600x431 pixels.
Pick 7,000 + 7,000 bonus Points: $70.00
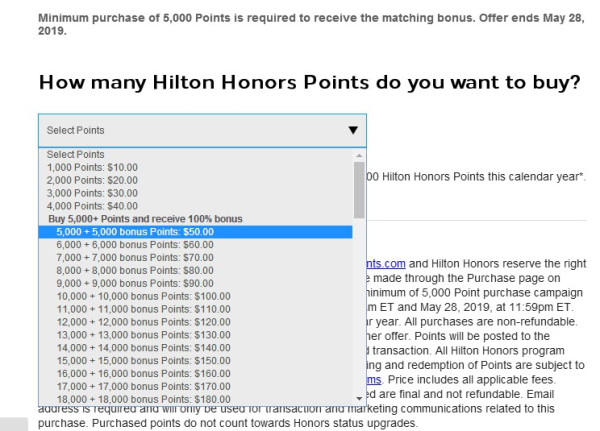click(130, 257)
